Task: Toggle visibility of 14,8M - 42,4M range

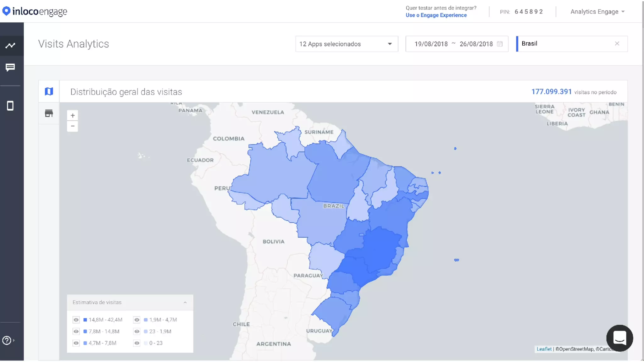Action: coord(76,320)
